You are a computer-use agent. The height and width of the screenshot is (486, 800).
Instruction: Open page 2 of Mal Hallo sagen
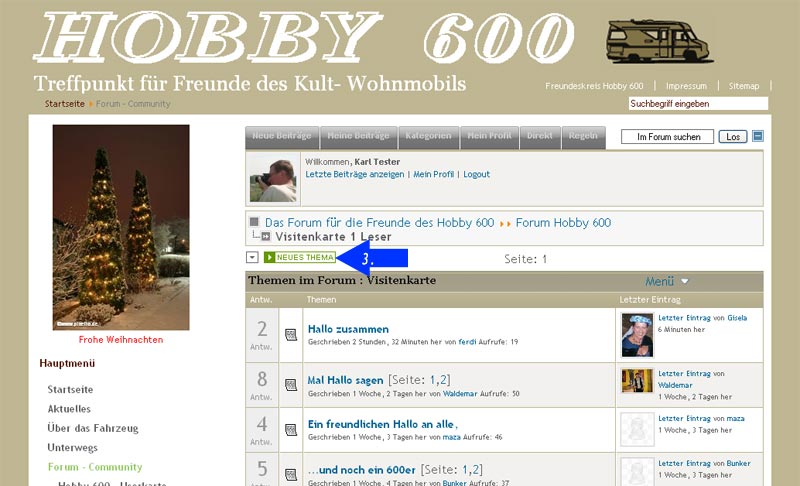443,380
